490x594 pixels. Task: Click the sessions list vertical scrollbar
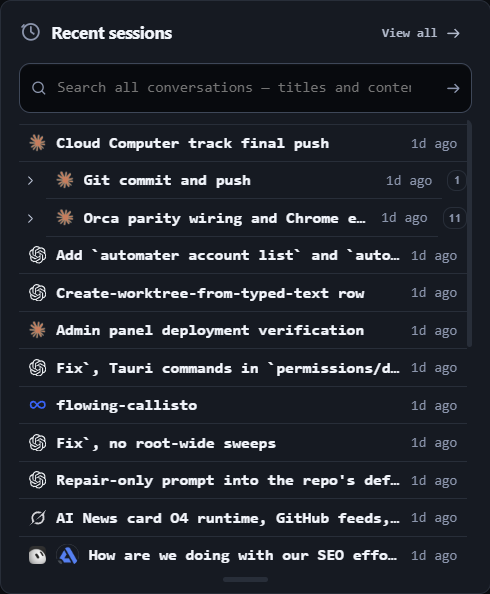pos(469,233)
